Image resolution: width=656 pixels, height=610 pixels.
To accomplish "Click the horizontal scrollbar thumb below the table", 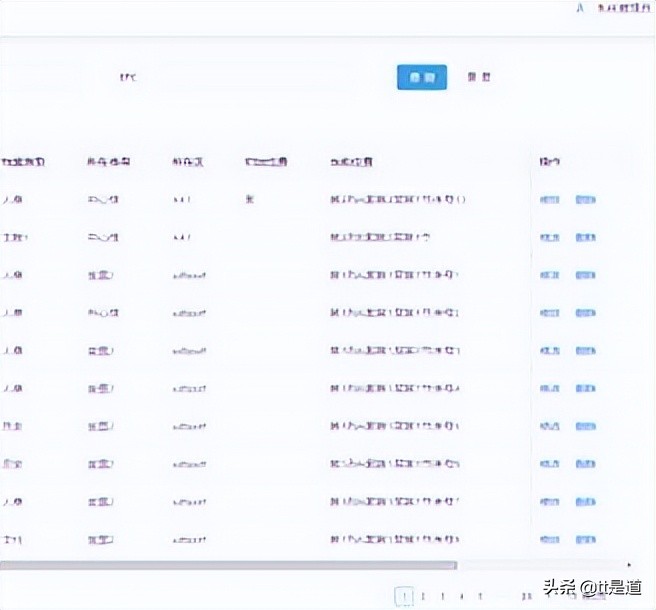I will (x=228, y=566).
